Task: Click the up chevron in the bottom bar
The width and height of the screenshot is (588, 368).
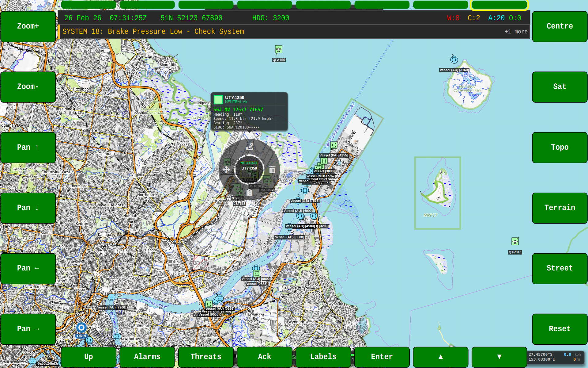Action: [x=441, y=357]
